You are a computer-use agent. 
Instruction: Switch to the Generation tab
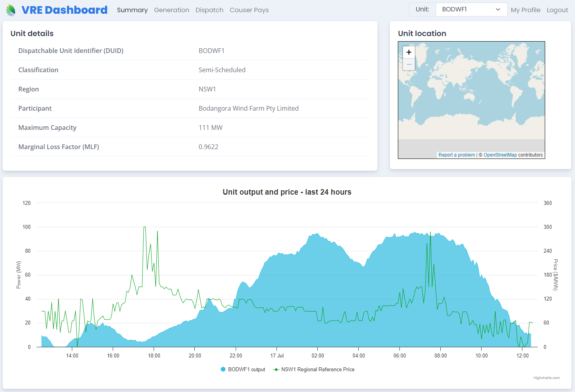[x=172, y=10]
